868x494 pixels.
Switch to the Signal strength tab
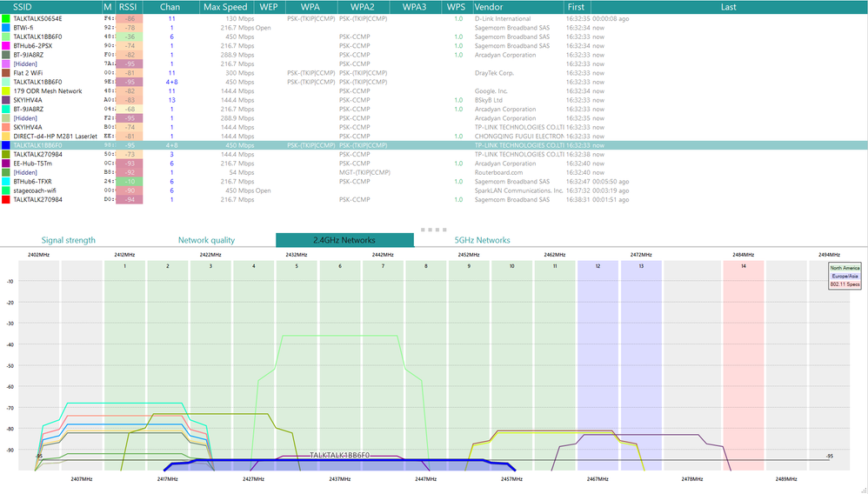pyautogui.click(x=68, y=240)
